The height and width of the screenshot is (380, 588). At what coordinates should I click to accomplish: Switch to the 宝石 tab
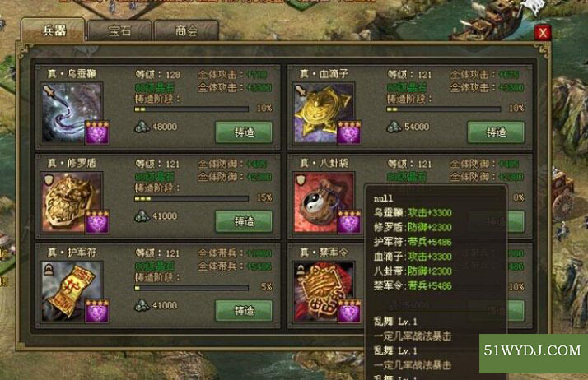[119, 30]
